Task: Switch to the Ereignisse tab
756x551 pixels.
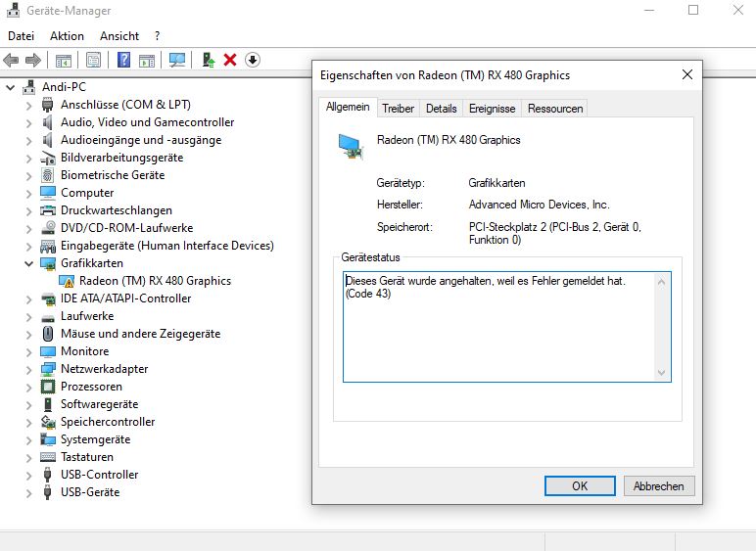Action: [x=492, y=109]
